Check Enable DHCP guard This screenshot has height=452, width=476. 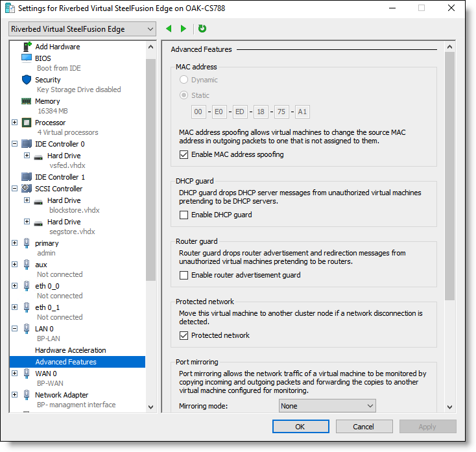click(x=184, y=215)
